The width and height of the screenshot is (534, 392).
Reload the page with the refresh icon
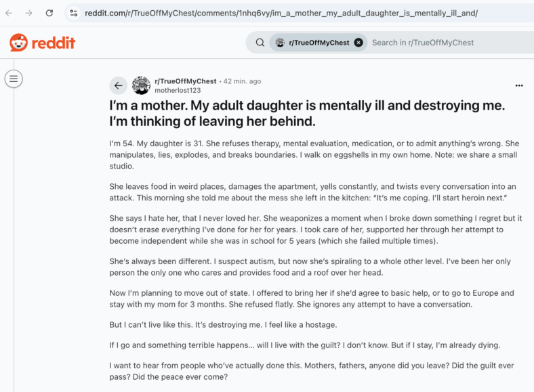tap(49, 14)
